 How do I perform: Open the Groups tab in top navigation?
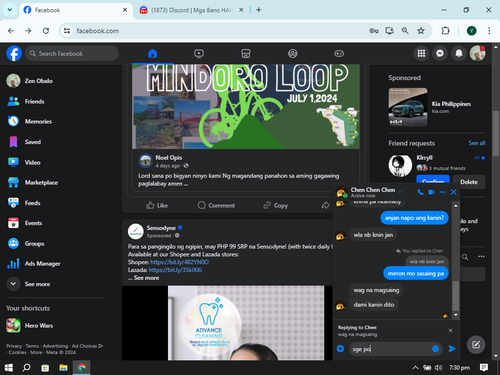(x=293, y=53)
